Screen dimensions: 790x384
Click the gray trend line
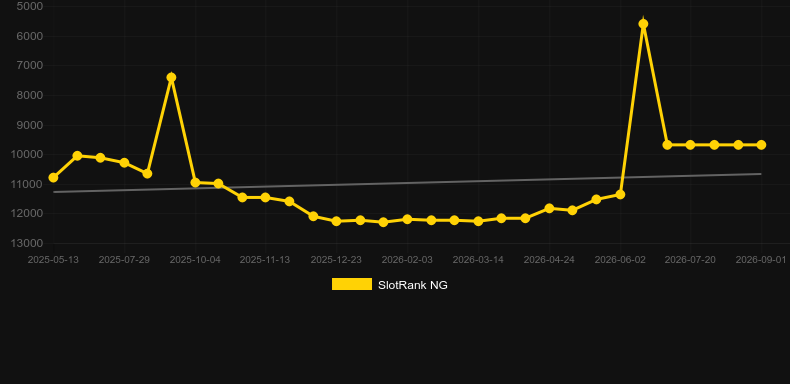pos(407,183)
